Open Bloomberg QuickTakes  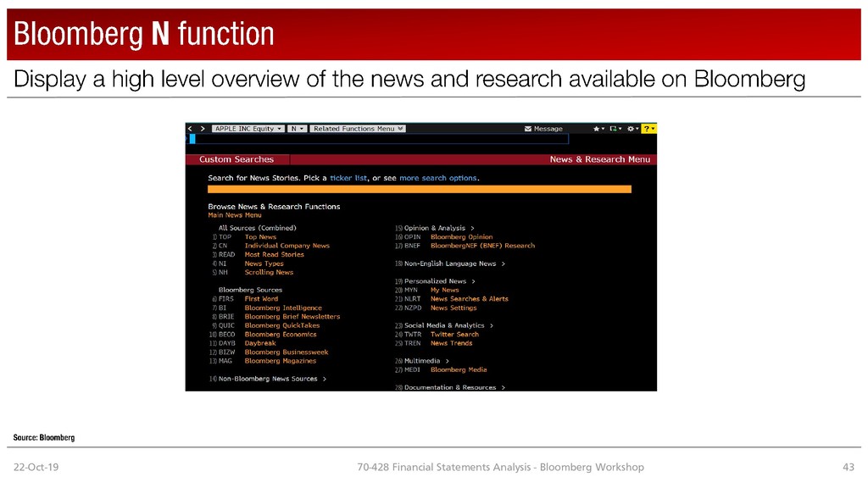tap(281, 325)
